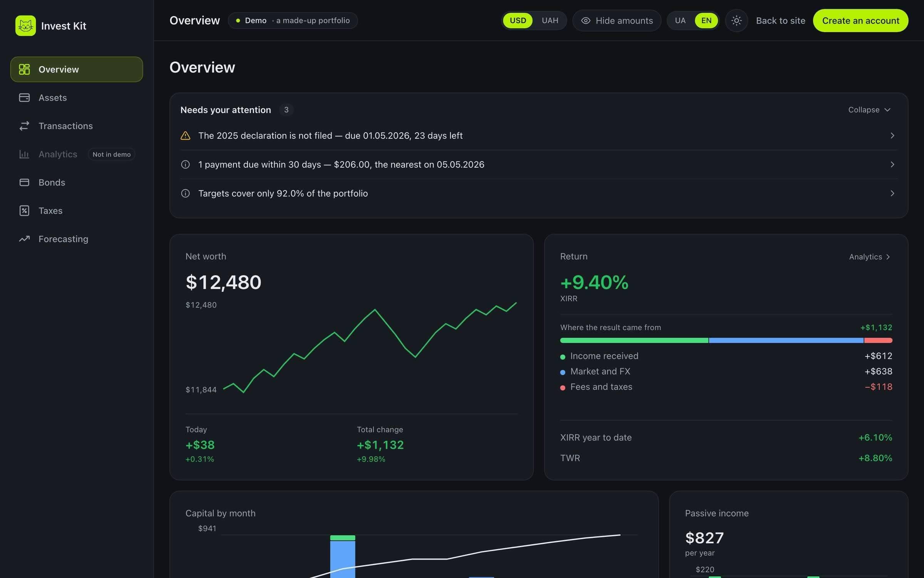This screenshot has width=924, height=578.
Task: Click the Assets wallet icon
Action: point(24,97)
